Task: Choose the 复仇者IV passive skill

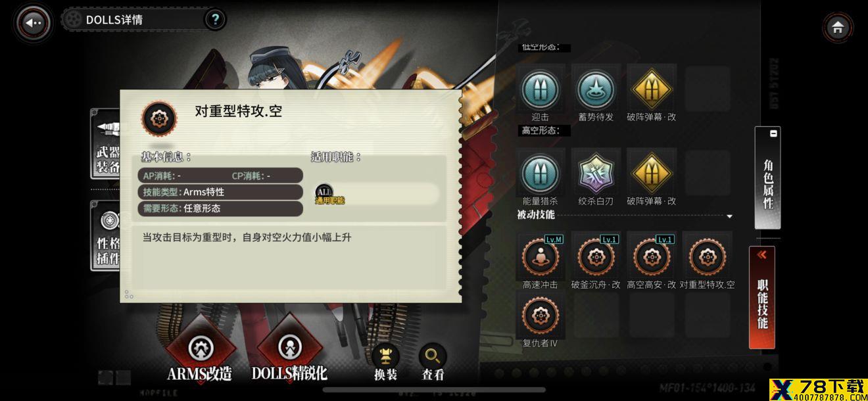Action: click(541, 315)
